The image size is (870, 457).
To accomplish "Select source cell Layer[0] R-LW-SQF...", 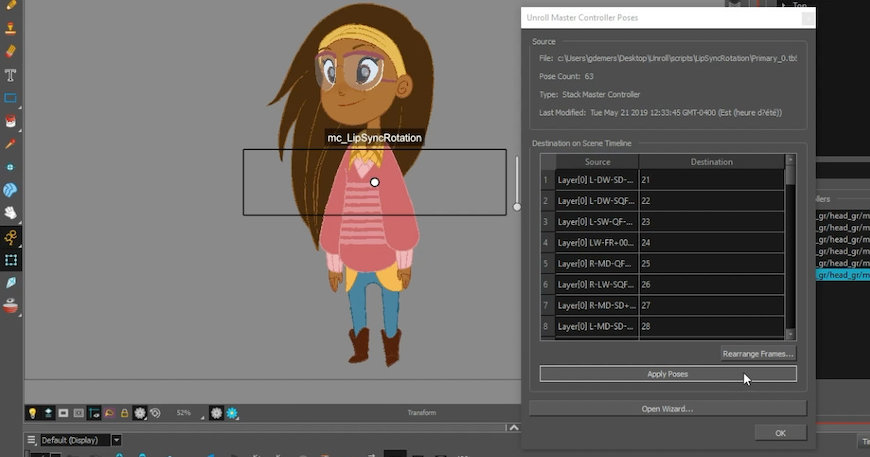I will 597,285.
